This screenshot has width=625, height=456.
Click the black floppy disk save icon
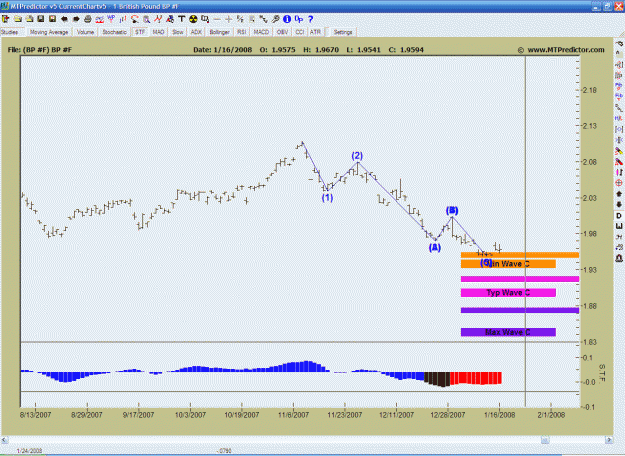41,19
